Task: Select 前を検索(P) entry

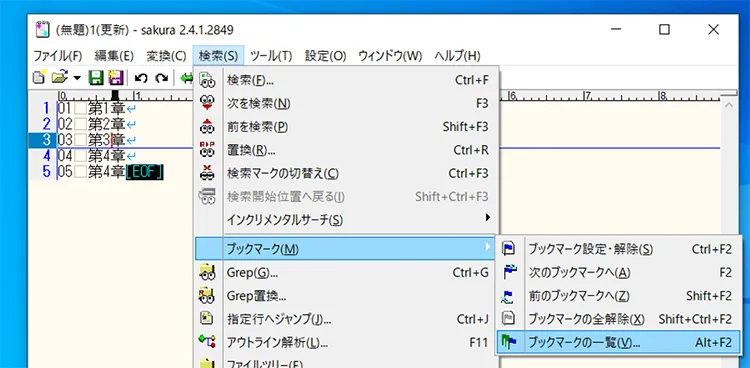Action: 347,127
